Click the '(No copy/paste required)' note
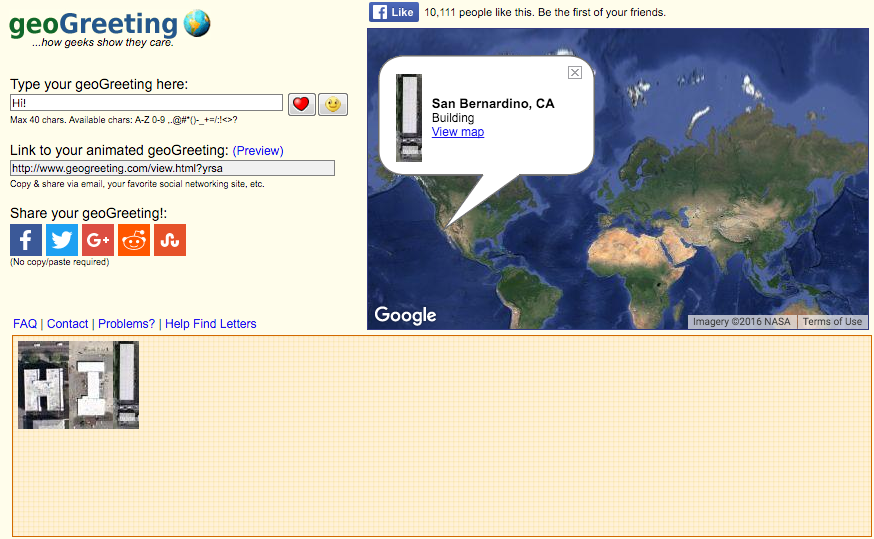This screenshot has height=539, width=874. click(60, 262)
